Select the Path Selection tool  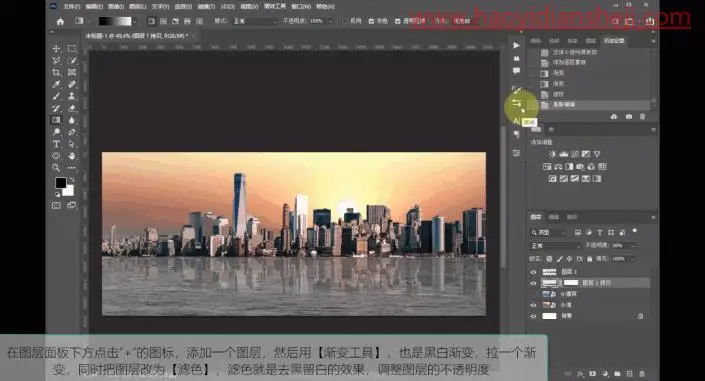[x=72, y=144]
